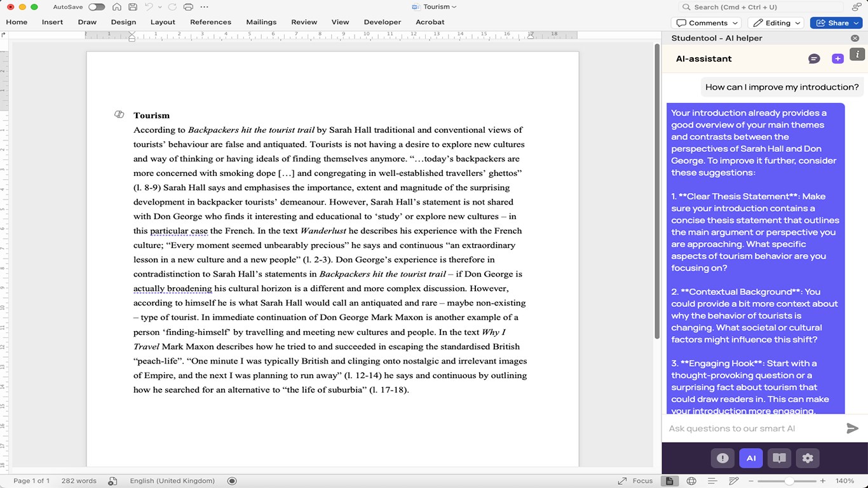Screen dimensions: 868x488
Task: Open the Acrobat tab
Action: coord(430,22)
